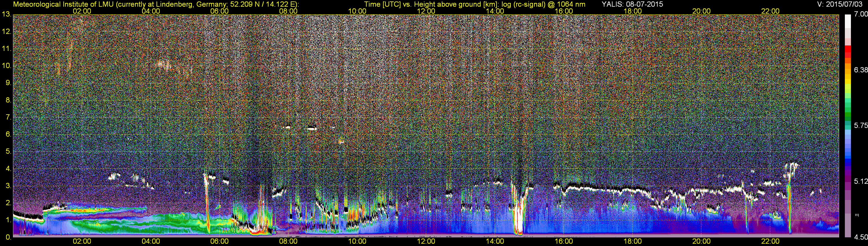
Task: Click the height axis label "3."
Action: (8, 186)
